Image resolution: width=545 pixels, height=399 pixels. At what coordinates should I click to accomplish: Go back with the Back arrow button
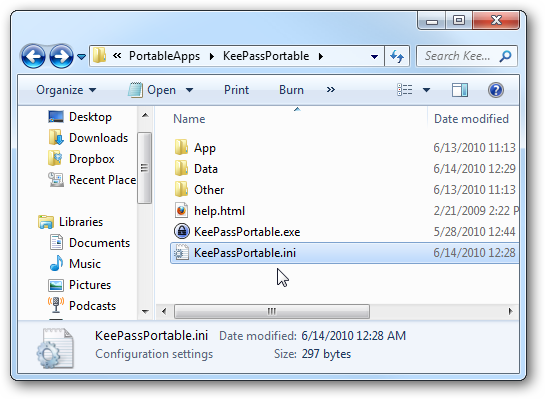click(x=33, y=56)
